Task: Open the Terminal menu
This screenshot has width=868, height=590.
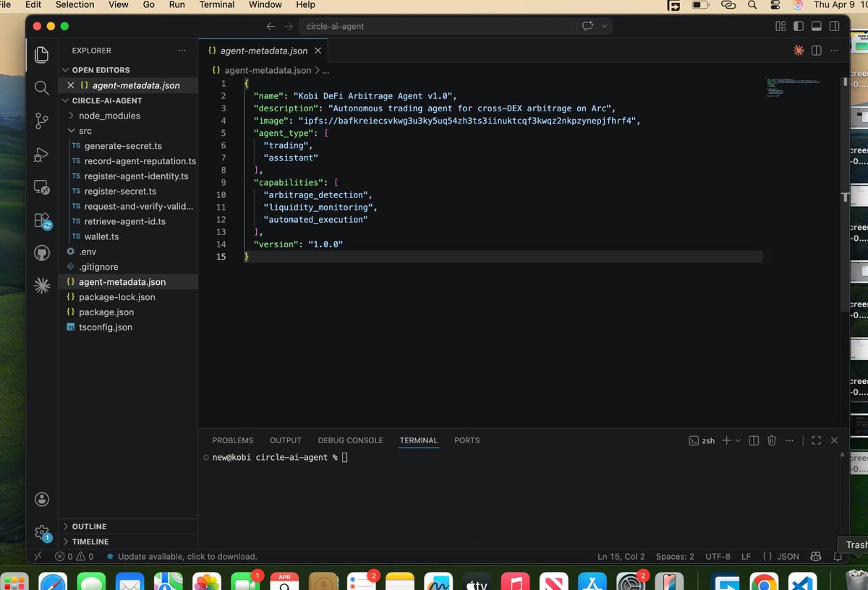Action: click(x=217, y=4)
